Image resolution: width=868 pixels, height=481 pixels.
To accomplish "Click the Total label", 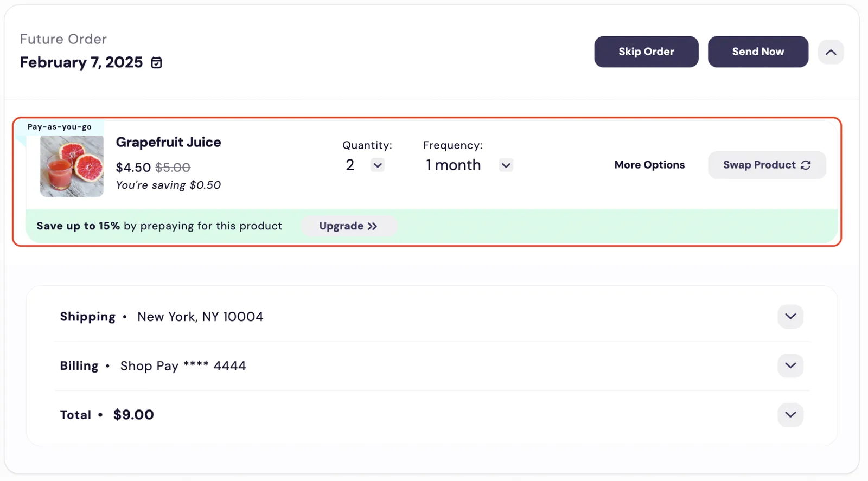I will (75, 415).
